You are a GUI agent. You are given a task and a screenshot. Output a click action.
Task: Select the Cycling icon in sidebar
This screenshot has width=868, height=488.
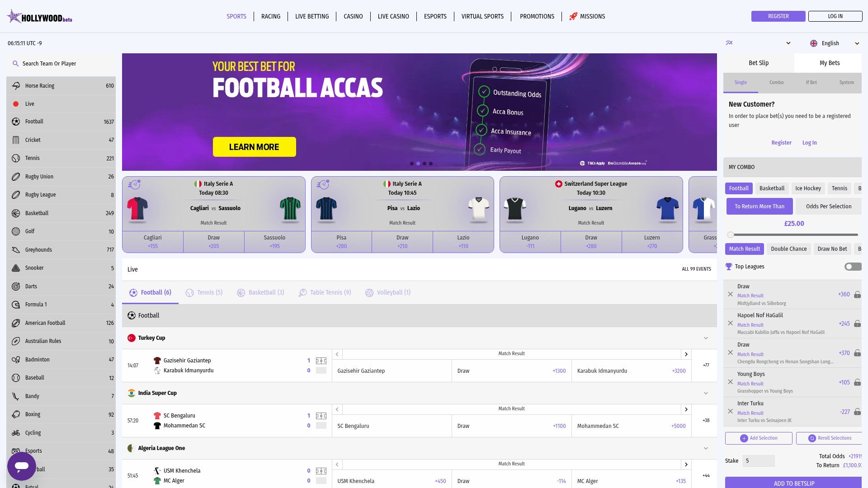pyautogui.click(x=16, y=433)
